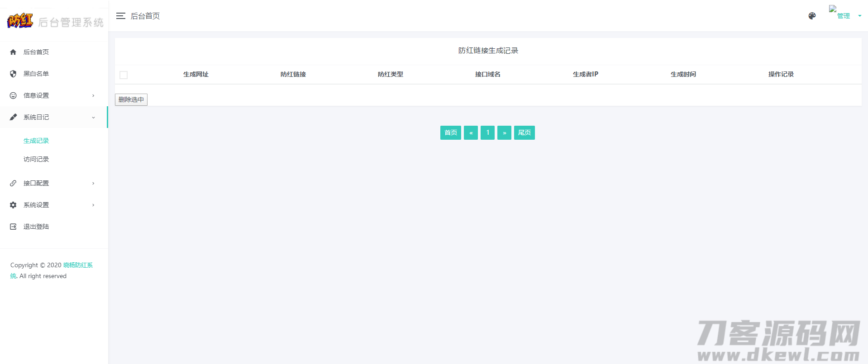The height and width of the screenshot is (364, 868).
Task: Click the link icon for 接口配置
Action: coord(13,183)
